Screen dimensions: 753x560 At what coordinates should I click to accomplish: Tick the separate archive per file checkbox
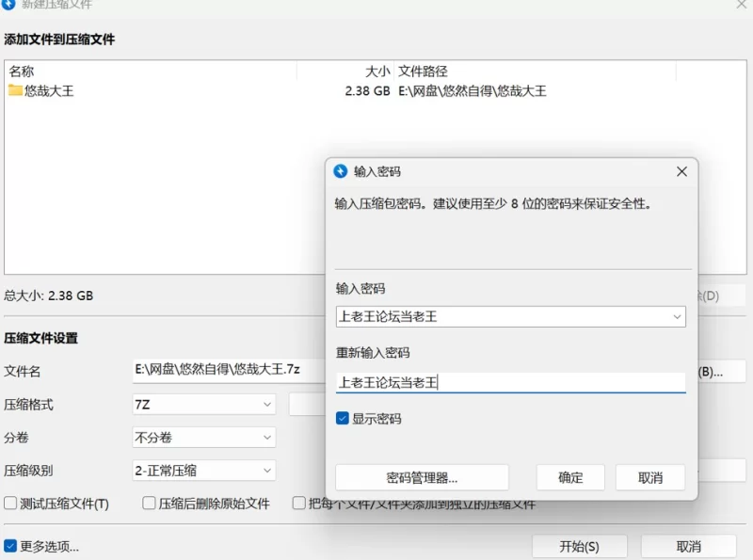tap(299, 504)
